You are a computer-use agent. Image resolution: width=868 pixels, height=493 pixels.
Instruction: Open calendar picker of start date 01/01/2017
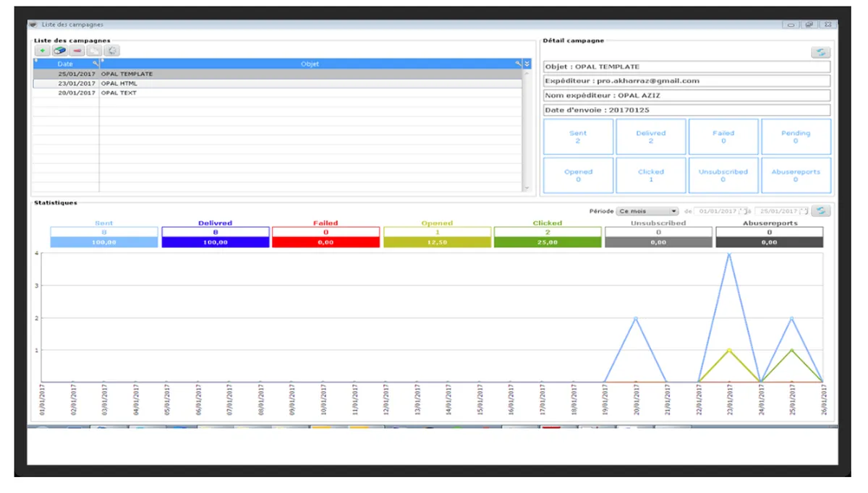pos(741,211)
